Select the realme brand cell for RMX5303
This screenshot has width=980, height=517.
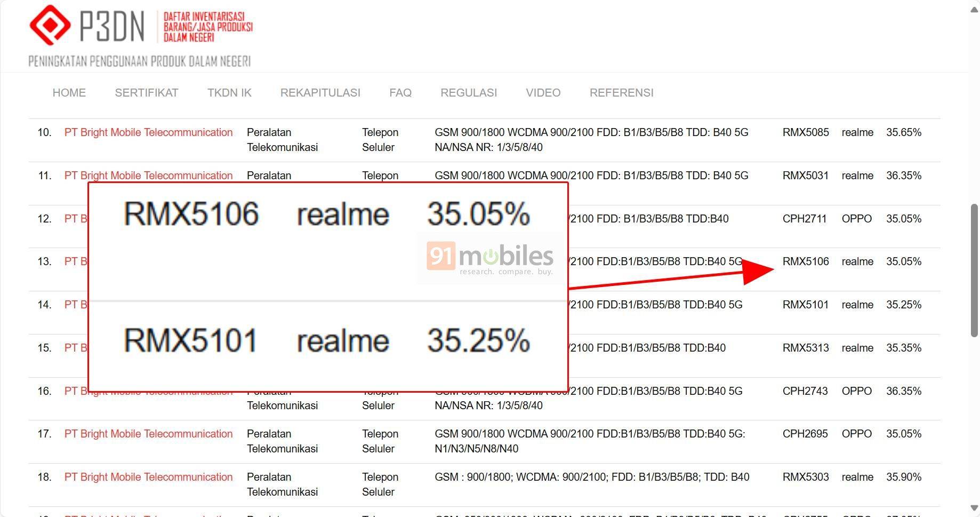click(x=857, y=477)
